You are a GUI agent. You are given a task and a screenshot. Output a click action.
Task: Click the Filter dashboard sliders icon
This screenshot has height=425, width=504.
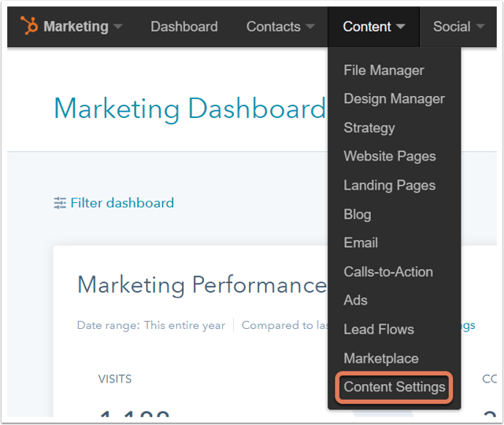pyautogui.click(x=60, y=203)
